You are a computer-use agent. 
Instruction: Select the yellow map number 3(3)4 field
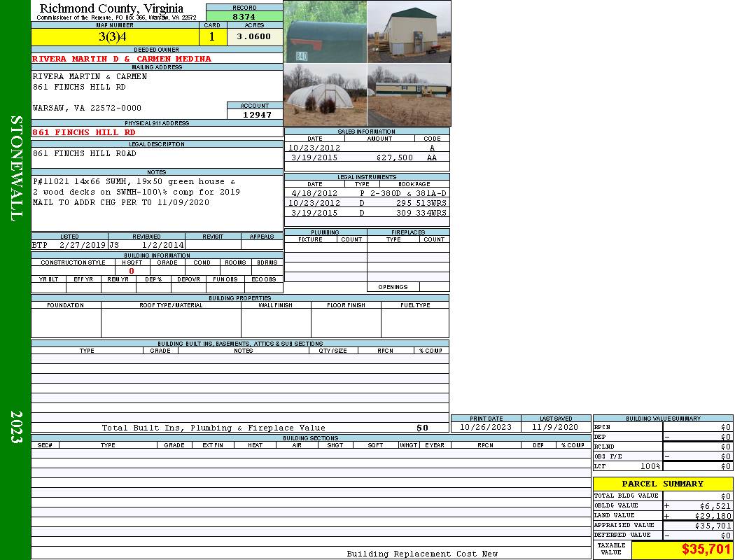115,37
